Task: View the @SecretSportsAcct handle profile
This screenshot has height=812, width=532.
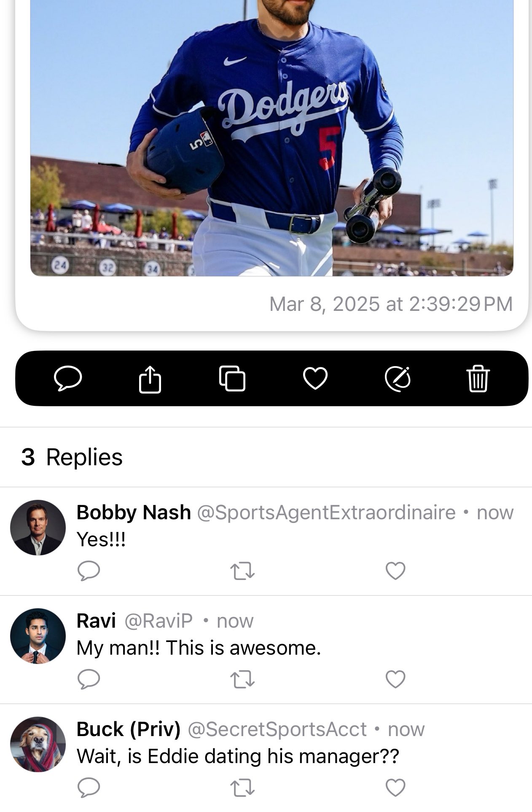Action: [x=277, y=729]
